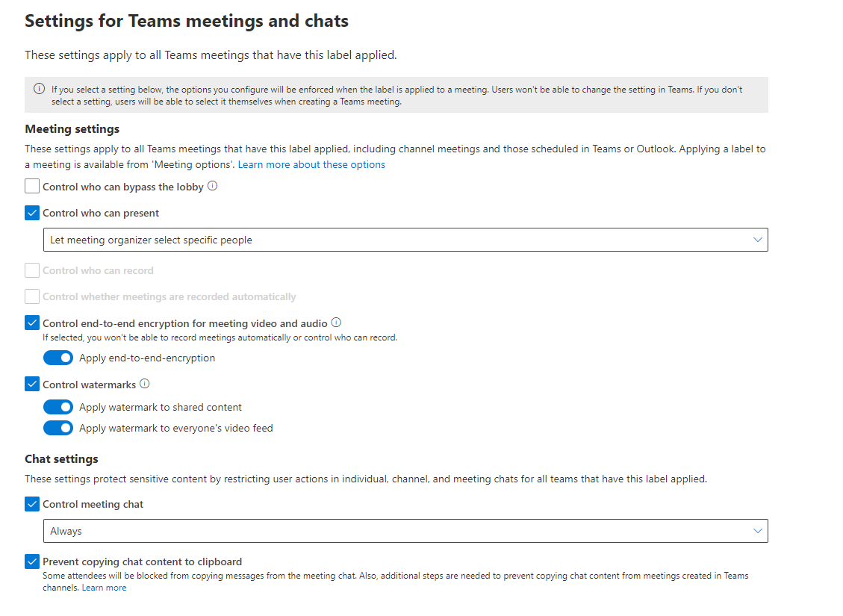Image resolution: width=843 pixels, height=616 pixels.
Task: Uncheck Control end-to-end encryption checkbox
Action: coord(32,323)
